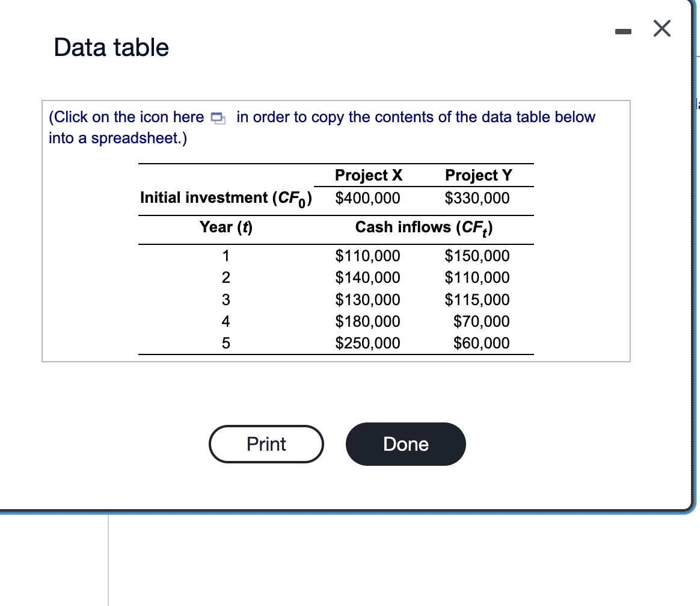Click the Initial investment (CF0) label
Screen dimensions: 700x606
[x=226, y=197]
